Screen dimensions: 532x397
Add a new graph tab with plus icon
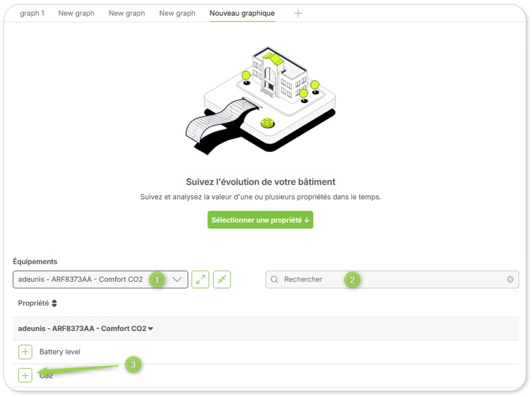pos(298,13)
